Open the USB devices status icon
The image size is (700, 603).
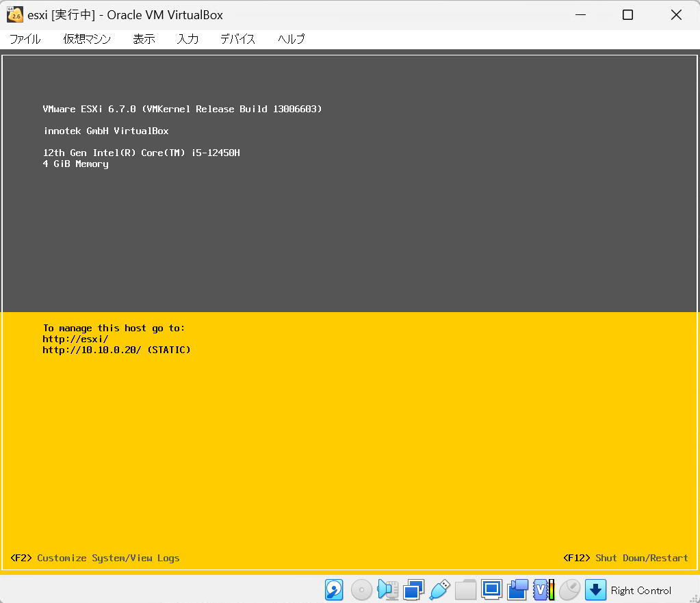point(440,590)
